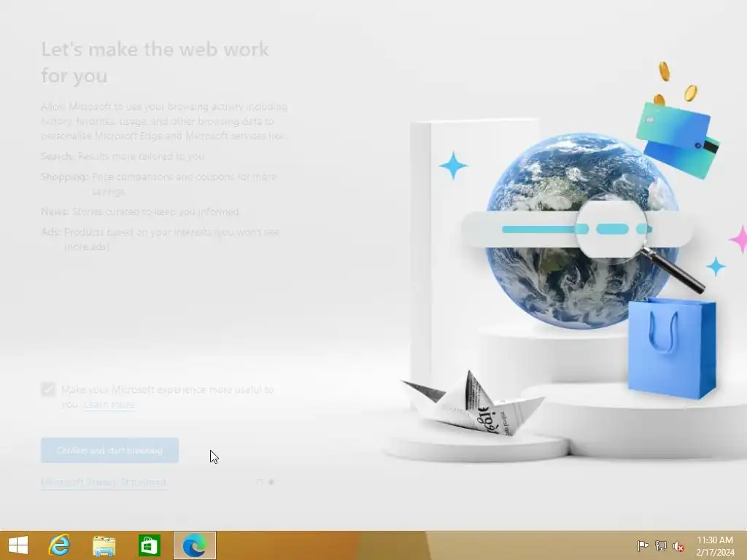Open the Microsoft Privacy Statement link
Viewport: 747px width, 560px height.
pyautogui.click(x=104, y=482)
